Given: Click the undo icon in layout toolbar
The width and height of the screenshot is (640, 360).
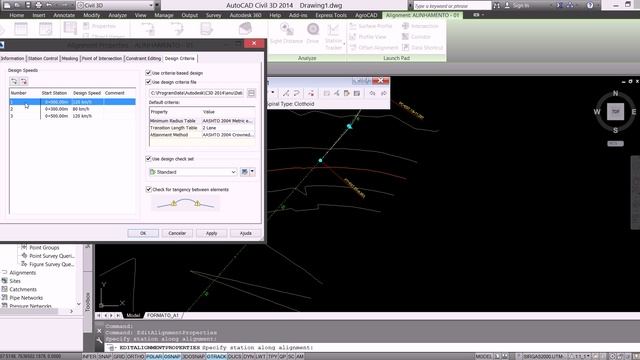Looking at the screenshot, I should (x=372, y=93).
